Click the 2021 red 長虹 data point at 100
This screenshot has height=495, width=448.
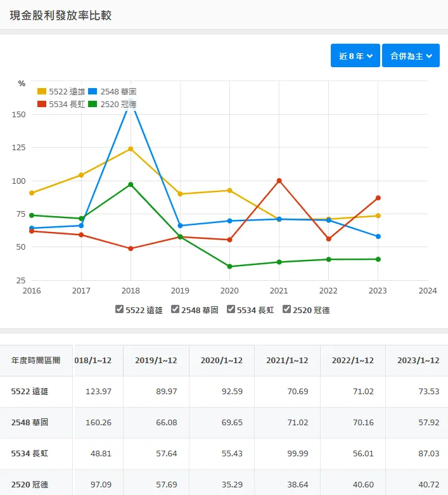[279, 181]
